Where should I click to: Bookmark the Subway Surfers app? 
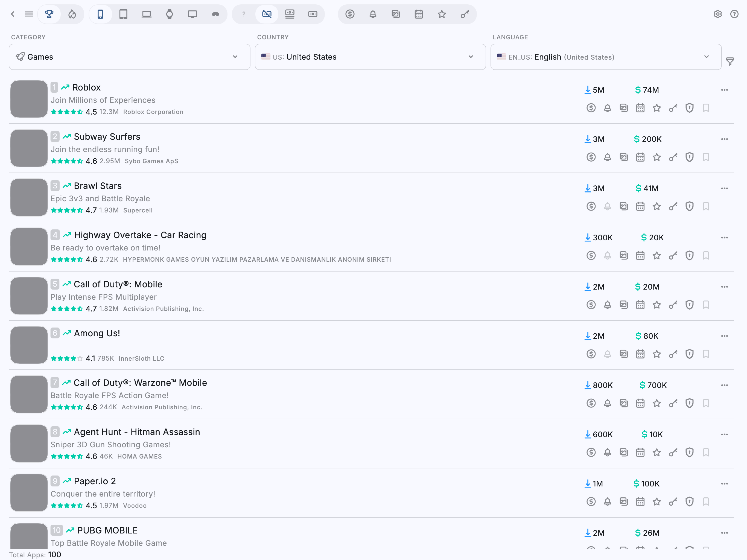click(x=705, y=157)
